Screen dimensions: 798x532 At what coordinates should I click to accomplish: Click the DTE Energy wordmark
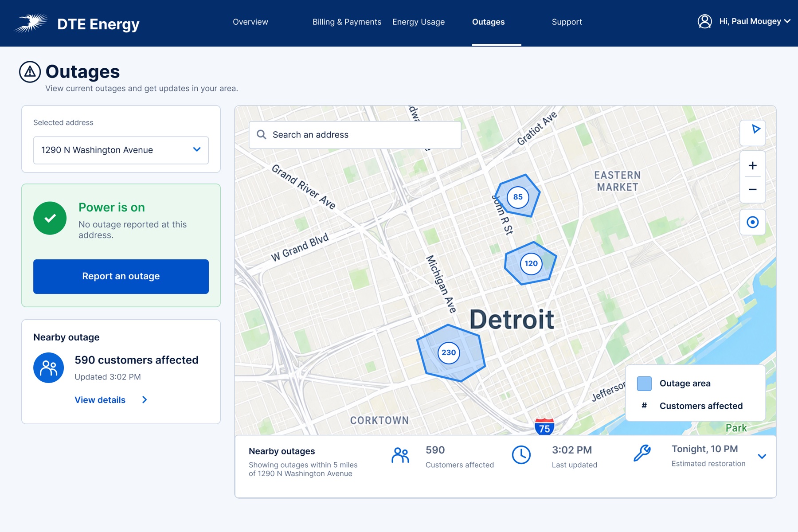[x=98, y=24]
